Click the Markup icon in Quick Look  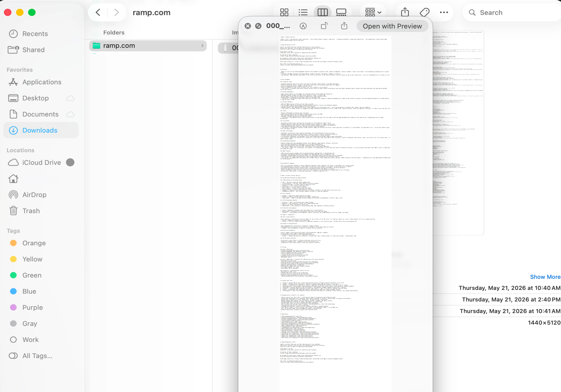tap(303, 26)
